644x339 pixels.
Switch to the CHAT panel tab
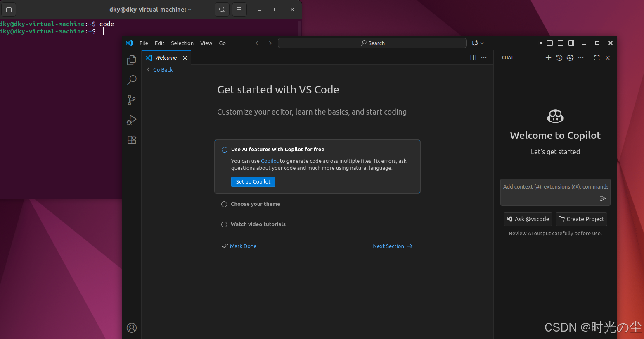[x=508, y=57]
